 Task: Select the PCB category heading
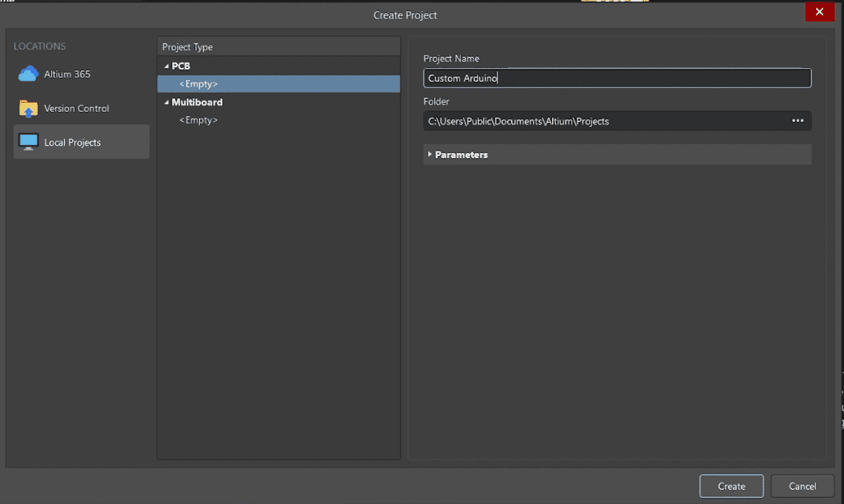click(181, 66)
